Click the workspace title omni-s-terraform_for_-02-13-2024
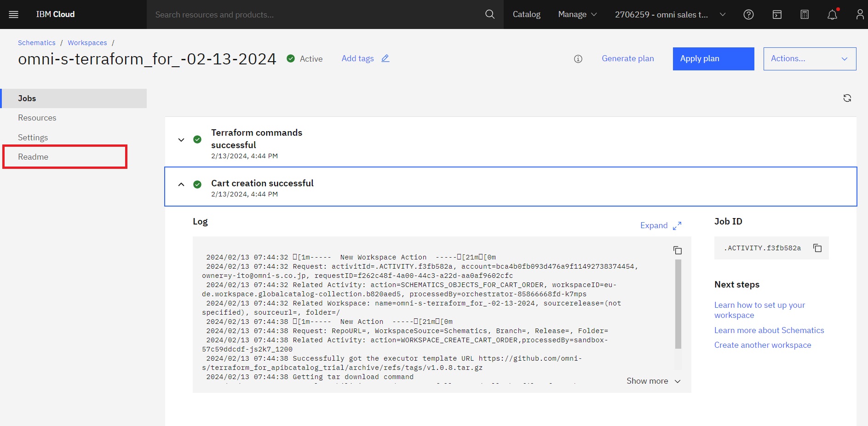This screenshot has height=426, width=868. tap(147, 59)
